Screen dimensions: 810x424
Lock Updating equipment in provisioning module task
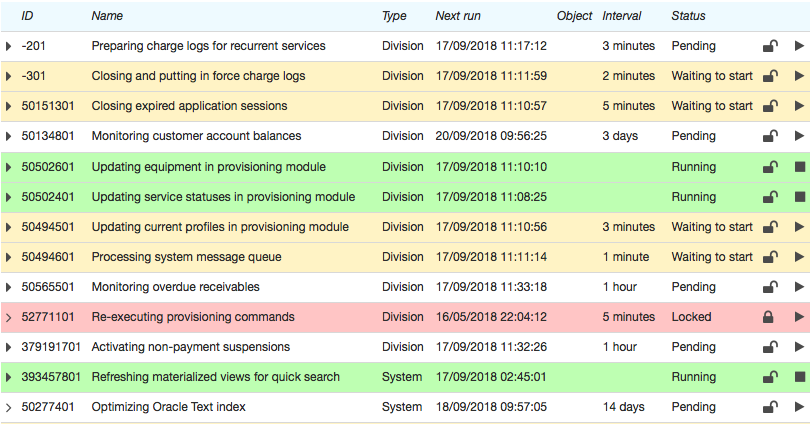(770, 167)
